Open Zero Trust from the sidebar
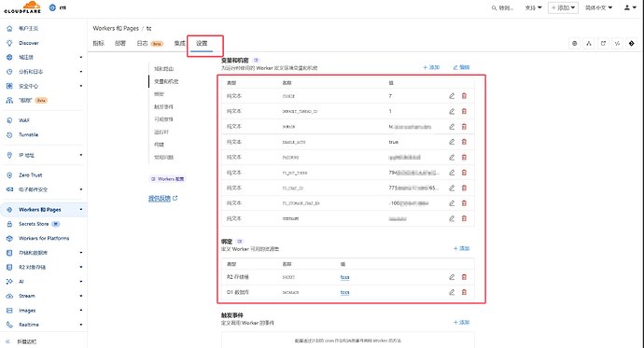The image size is (644, 348). (31, 174)
